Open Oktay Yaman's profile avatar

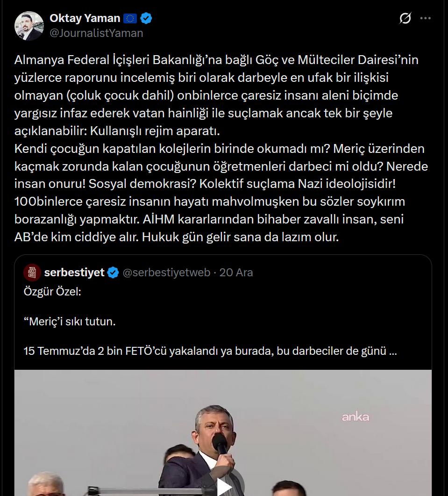29,26
